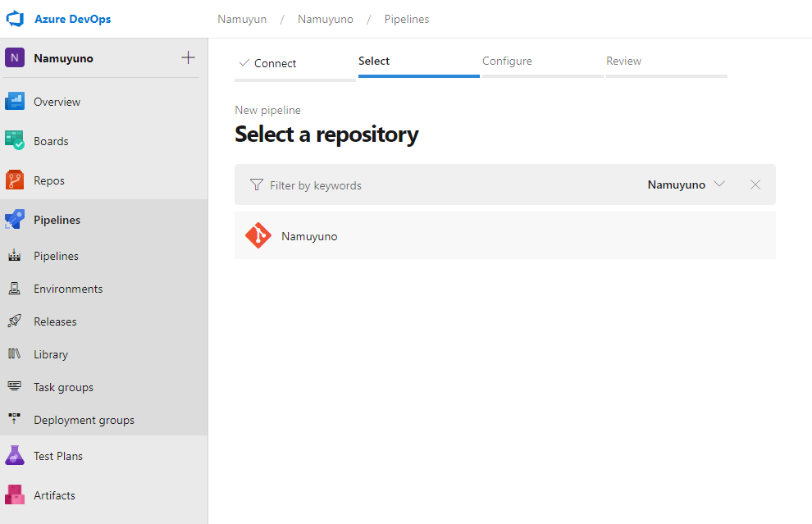The height and width of the screenshot is (524, 812).
Task: Select the Configure step tab
Action: [507, 62]
